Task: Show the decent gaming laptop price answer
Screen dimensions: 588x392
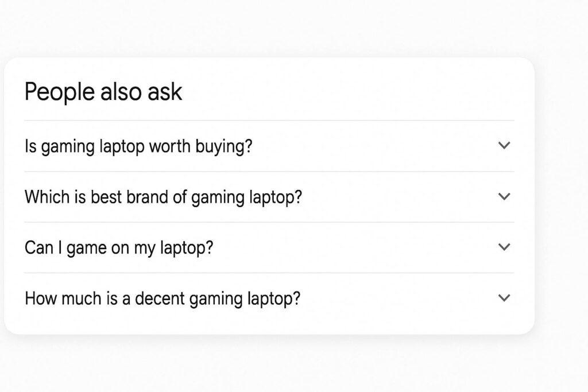Action: click(x=504, y=298)
